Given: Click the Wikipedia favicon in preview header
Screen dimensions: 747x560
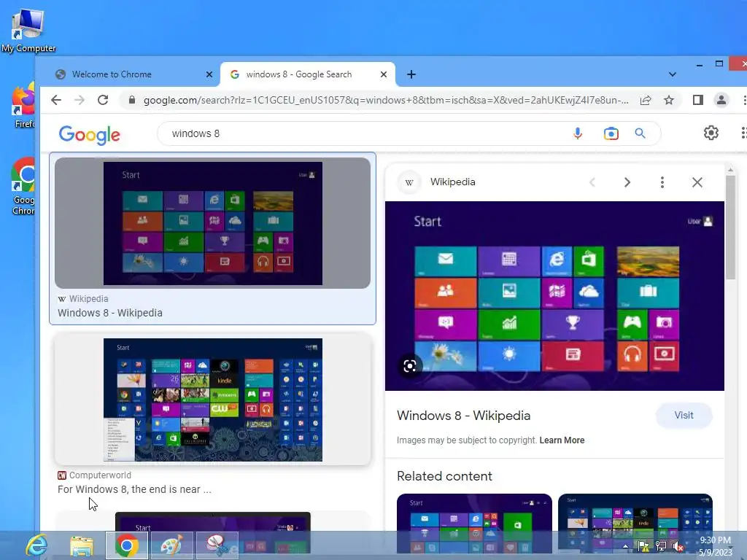Looking at the screenshot, I should pyautogui.click(x=409, y=182).
